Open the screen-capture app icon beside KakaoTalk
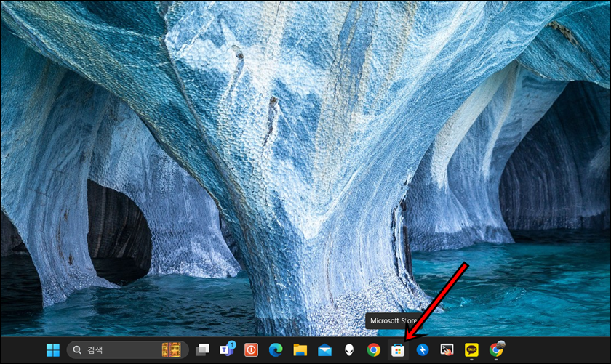Viewport: 611px width, 364px height. click(x=447, y=350)
